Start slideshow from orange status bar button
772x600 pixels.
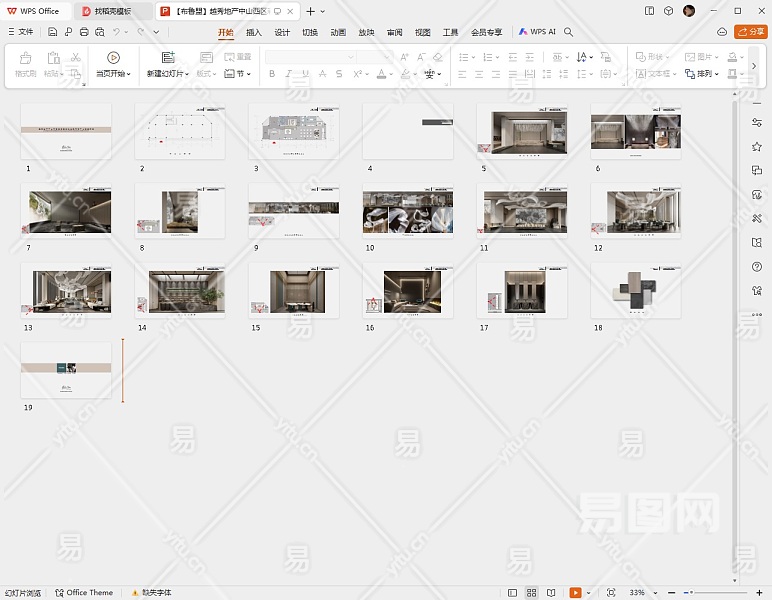575,593
